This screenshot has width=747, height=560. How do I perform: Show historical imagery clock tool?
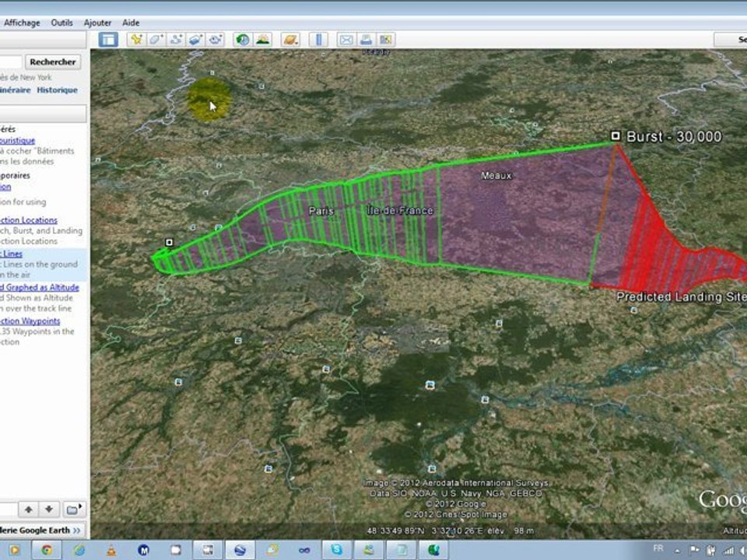point(243,40)
